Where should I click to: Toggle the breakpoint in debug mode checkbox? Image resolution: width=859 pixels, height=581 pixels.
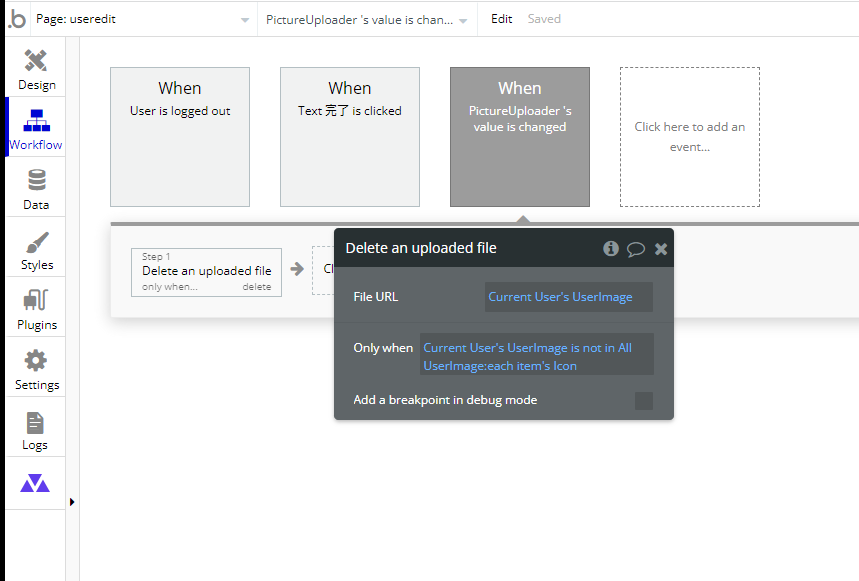coord(644,401)
